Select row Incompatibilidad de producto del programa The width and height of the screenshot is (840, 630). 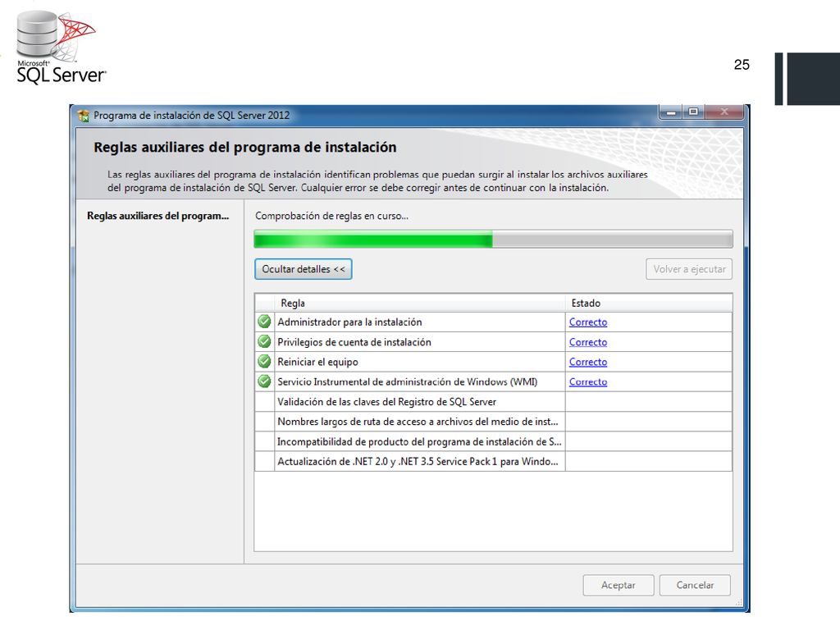point(493,441)
